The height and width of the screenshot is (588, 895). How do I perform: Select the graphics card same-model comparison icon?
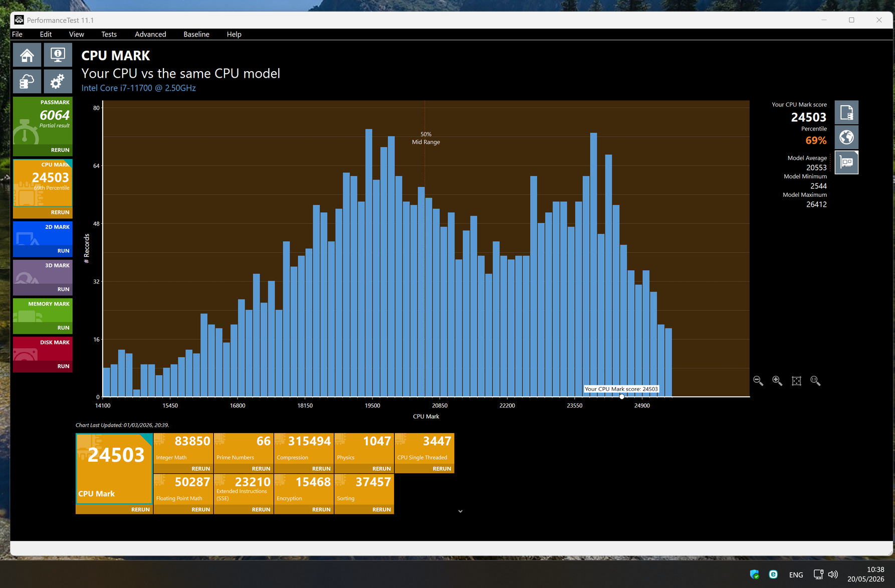[846, 162]
